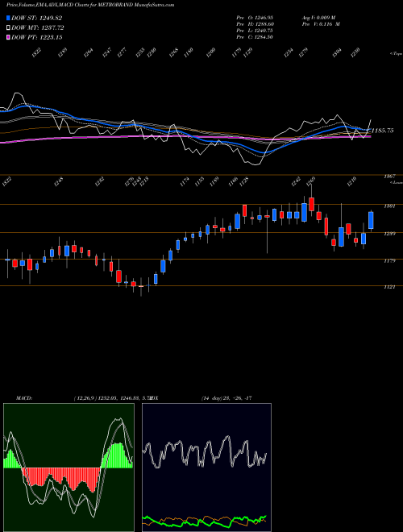This screenshot has height=532, width=403.
Task: Click the 'Pre L: 1240.75' low value
Action: click(255, 31)
